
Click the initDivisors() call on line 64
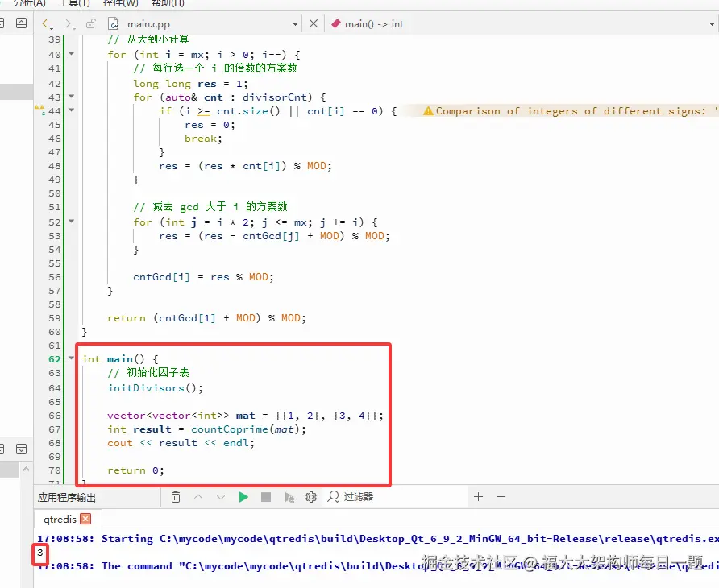155,388
